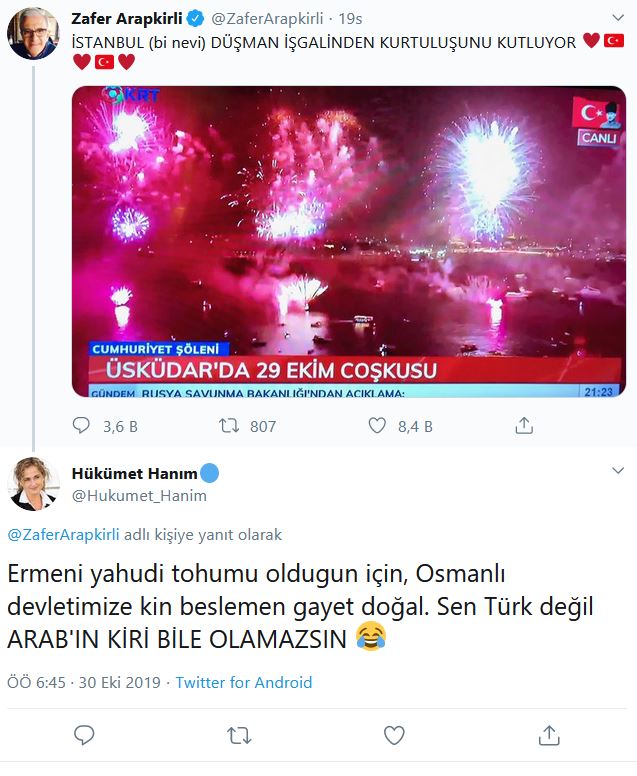Open the options chevron on Zafer Arapkirli's tweet

pyautogui.click(x=618, y=18)
